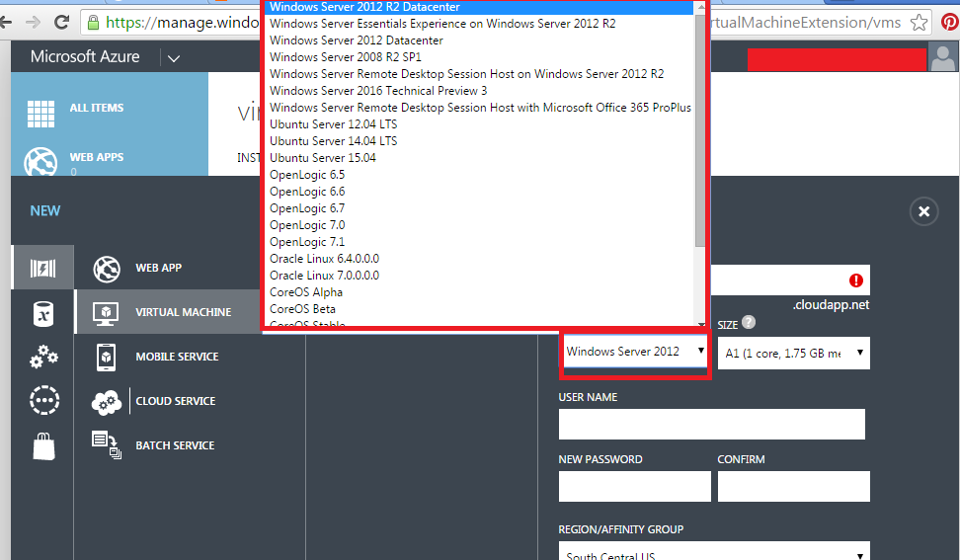Screen dimensions: 960x560
Task: Click the red error icon in DNS field
Action: point(856,280)
